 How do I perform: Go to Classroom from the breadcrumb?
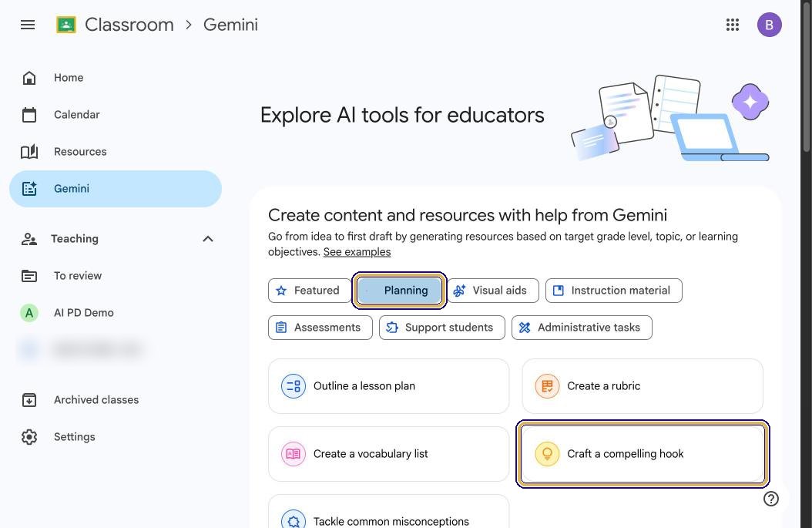click(x=129, y=25)
